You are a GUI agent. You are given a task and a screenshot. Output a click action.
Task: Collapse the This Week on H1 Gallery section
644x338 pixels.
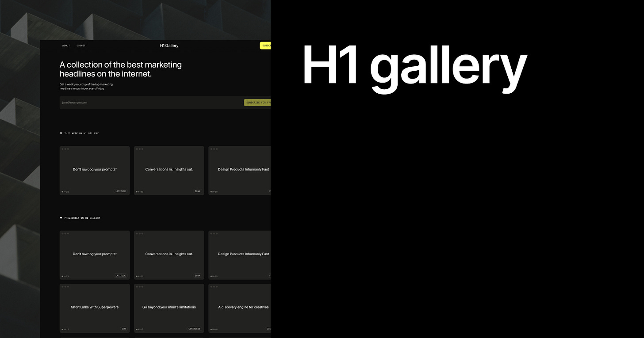click(x=79, y=133)
